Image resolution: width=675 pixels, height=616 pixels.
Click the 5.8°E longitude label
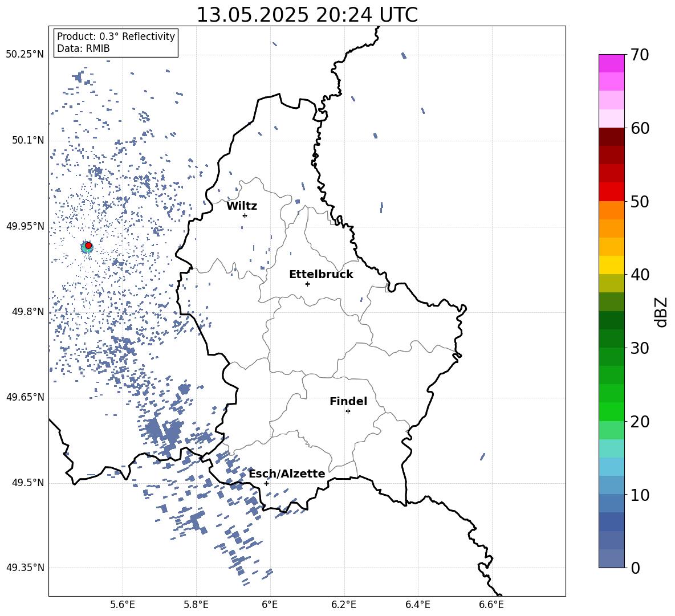click(196, 605)
